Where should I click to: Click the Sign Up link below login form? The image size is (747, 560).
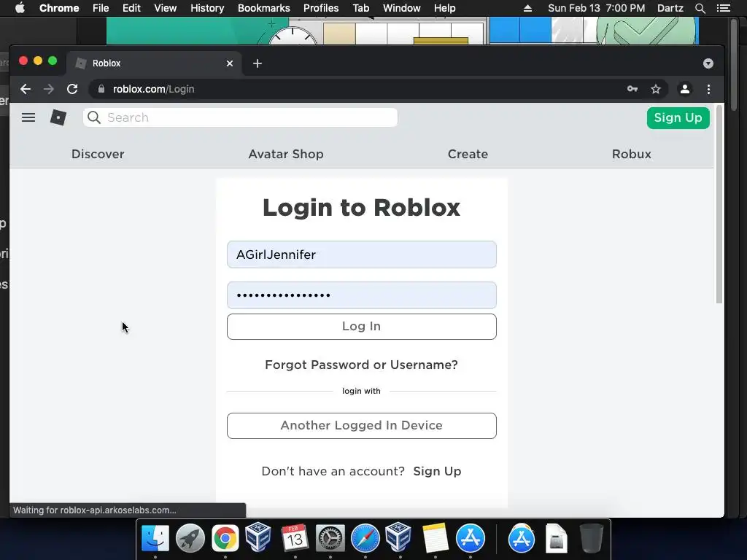tap(437, 472)
